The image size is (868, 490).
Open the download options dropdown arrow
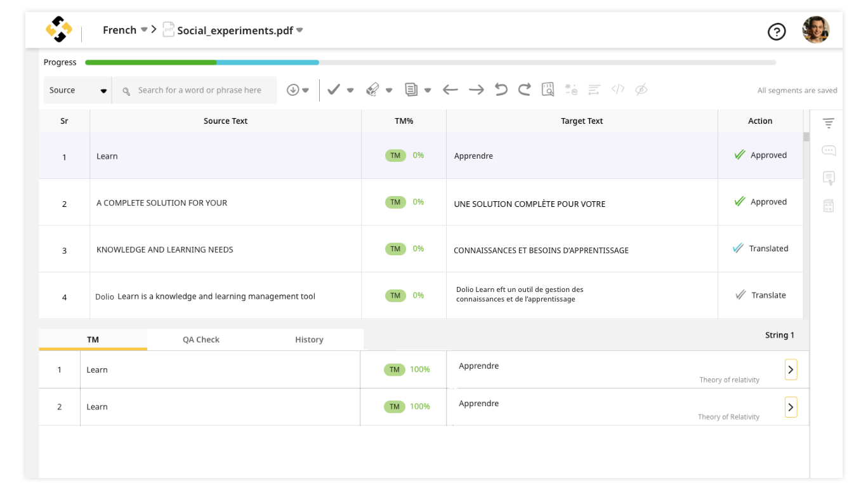click(x=306, y=90)
